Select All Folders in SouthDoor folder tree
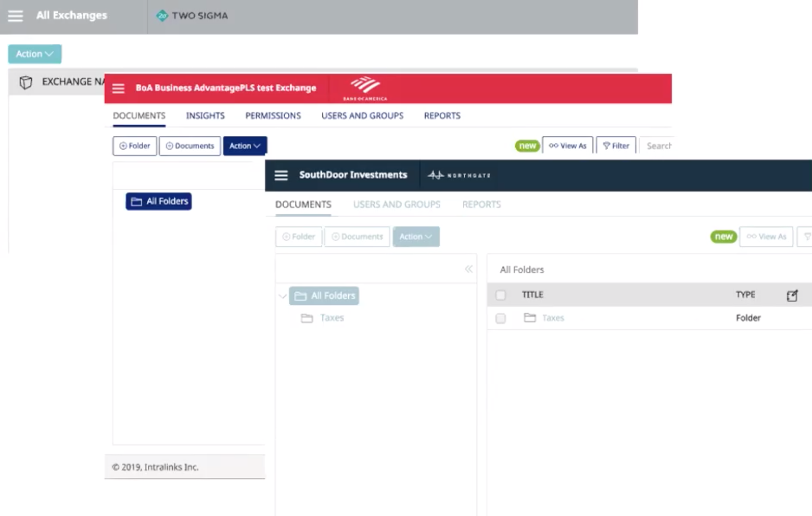This screenshot has height=516, width=812. click(324, 296)
